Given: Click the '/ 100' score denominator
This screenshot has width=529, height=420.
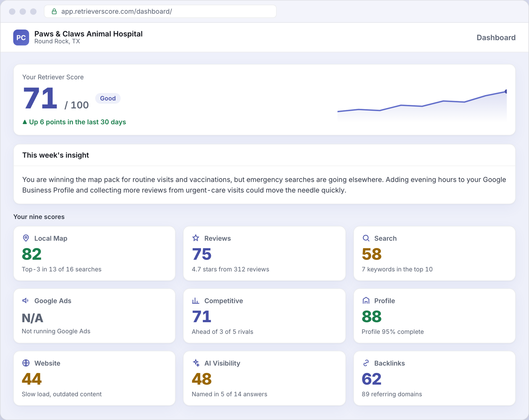Looking at the screenshot, I should click(x=77, y=105).
